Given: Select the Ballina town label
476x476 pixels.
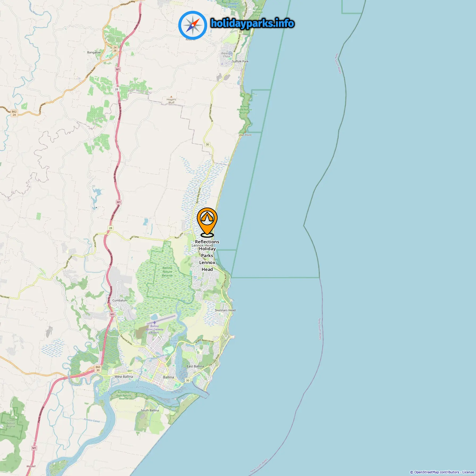Looking at the screenshot, I should tap(168, 377).
